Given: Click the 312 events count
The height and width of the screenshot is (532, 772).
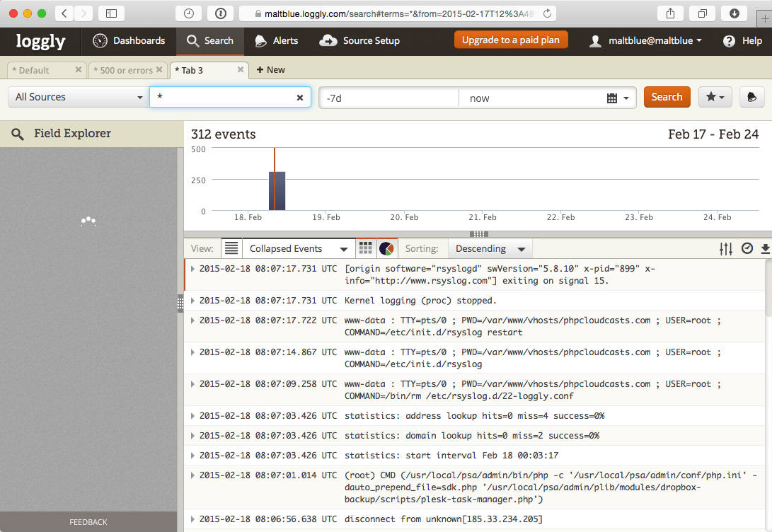Looking at the screenshot, I should pyautogui.click(x=224, y=134).
